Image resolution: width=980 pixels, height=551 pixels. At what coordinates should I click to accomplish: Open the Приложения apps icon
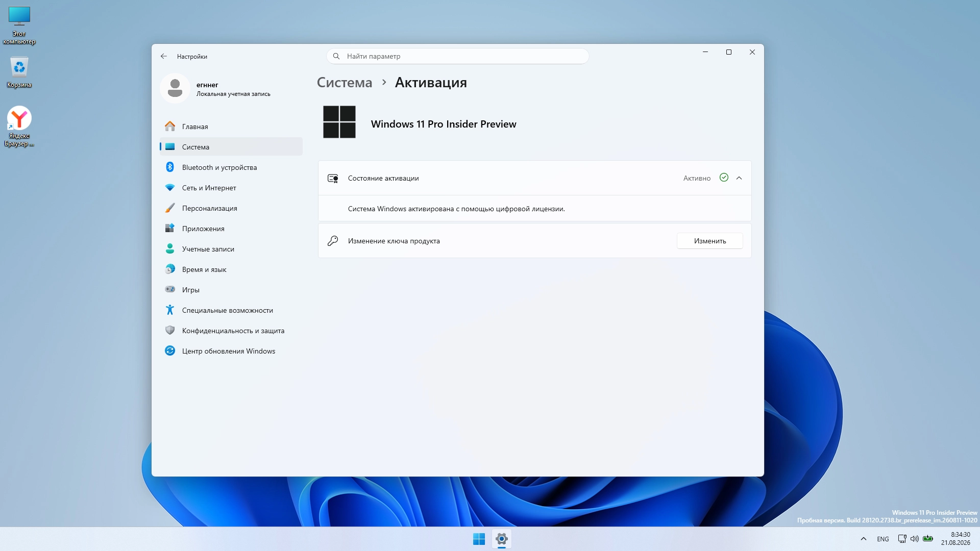(x=170, y=228)
